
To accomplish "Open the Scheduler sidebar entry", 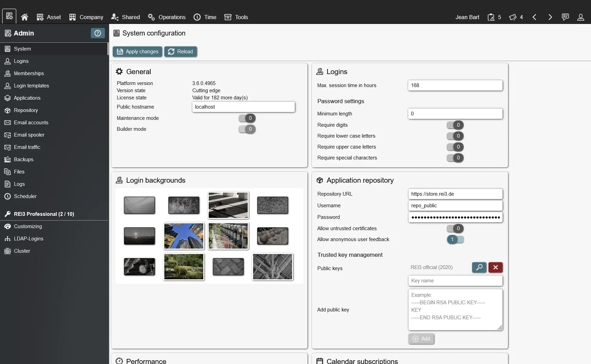I will [x=25, y=196].
